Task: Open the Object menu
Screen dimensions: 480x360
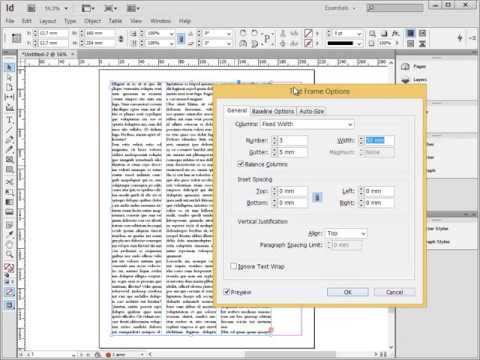Action: coord(92,21)
